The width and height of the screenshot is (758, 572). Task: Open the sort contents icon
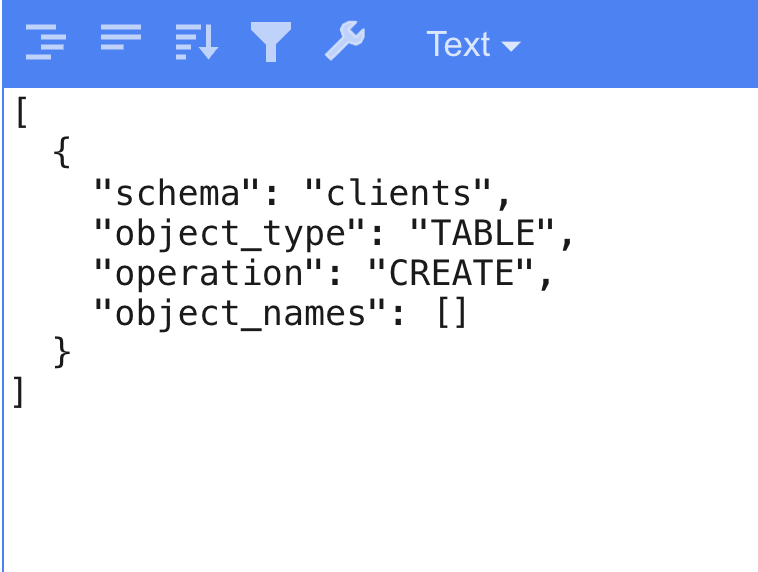click(x=196, y=42)
